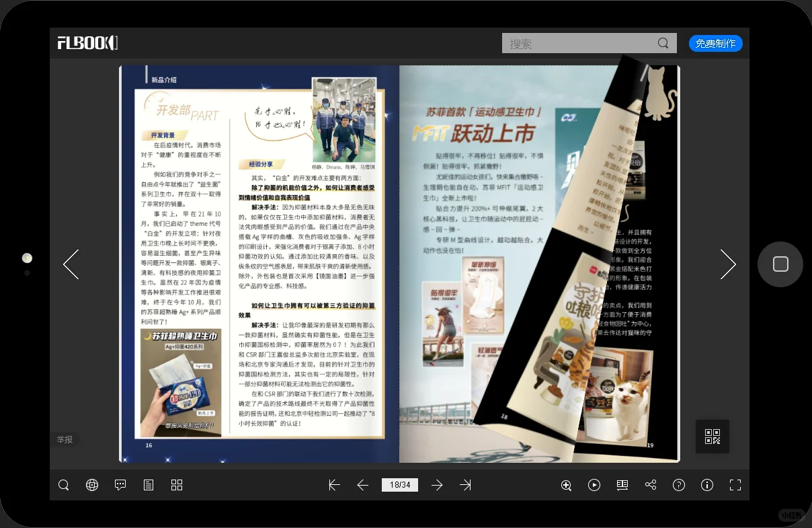Jump to the last page
This screenshot has height=528, width=812.
tap(465, 485)
